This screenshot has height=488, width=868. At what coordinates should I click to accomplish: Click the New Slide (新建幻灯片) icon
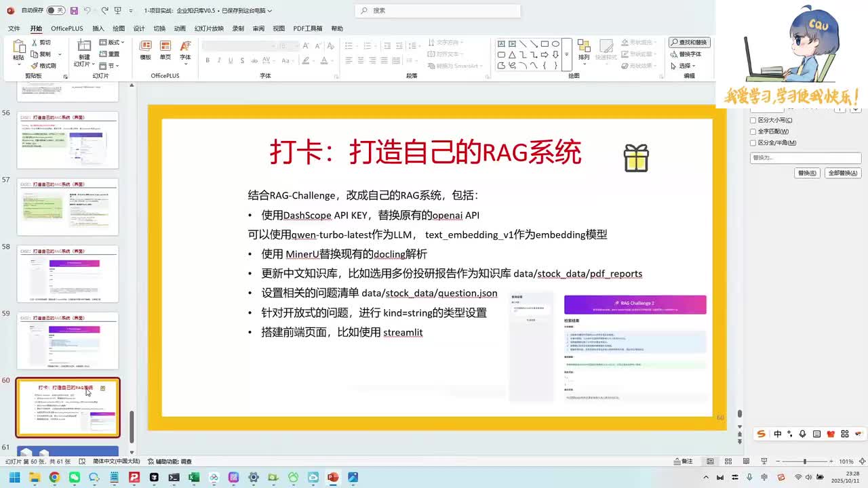(84, 46)
